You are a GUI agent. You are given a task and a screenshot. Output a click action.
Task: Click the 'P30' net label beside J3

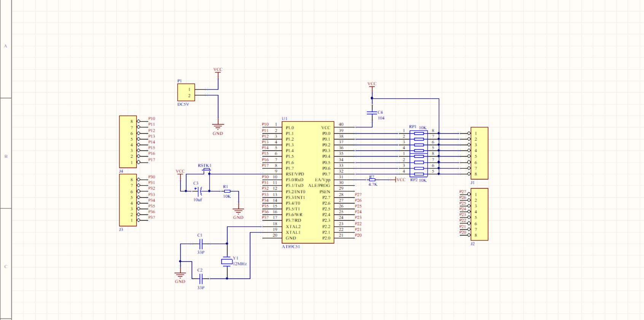(152, 177)
